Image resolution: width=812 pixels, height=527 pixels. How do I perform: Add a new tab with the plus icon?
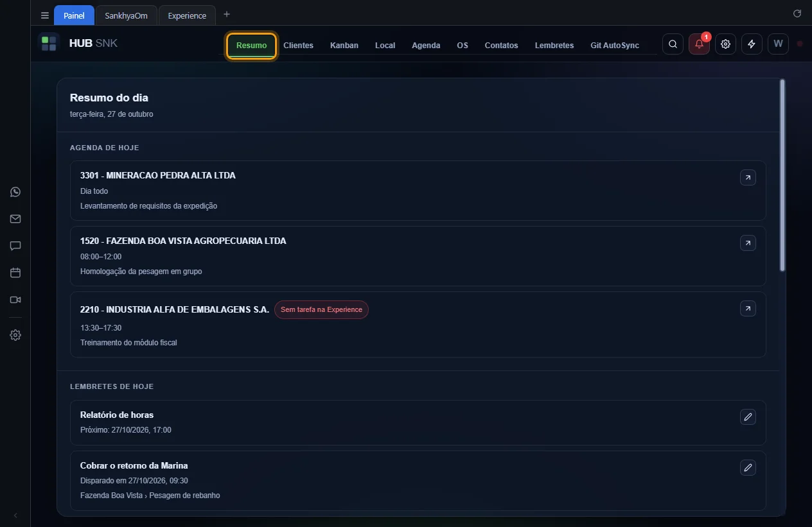(x=227, y=15)
